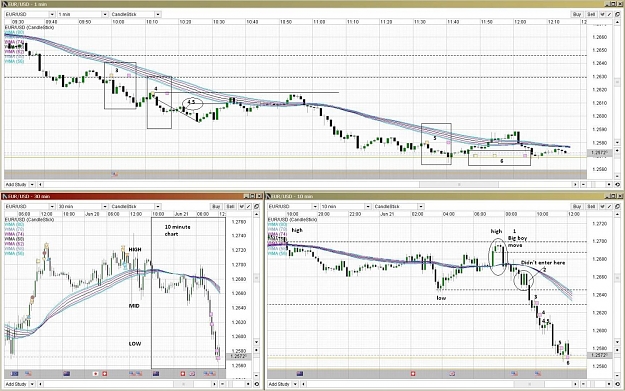Click Switzerland flag news marker in 10 min chart

(413, 374)
